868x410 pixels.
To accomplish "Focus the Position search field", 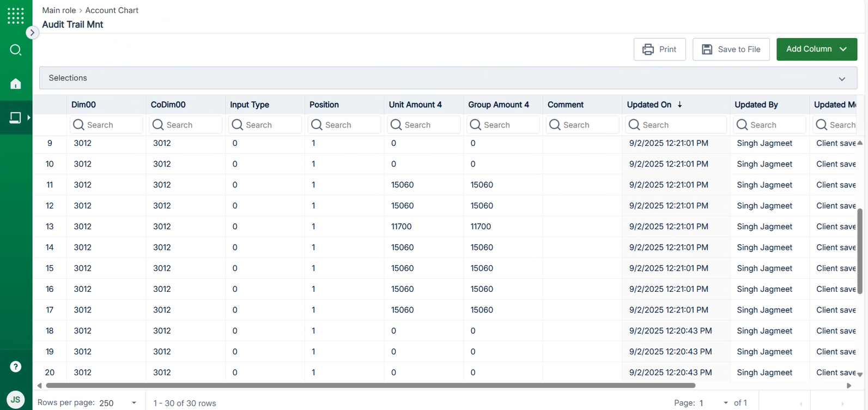I will coord(344,125).
